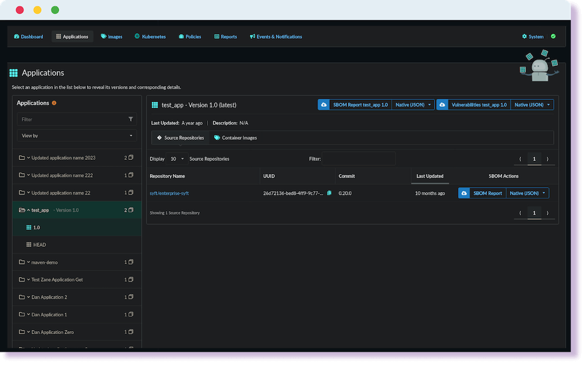Image resolution: width=588 pixels, height=367 pixels.
Task: Go to next page in bottom pagination
Action: [x=548, y=213]
